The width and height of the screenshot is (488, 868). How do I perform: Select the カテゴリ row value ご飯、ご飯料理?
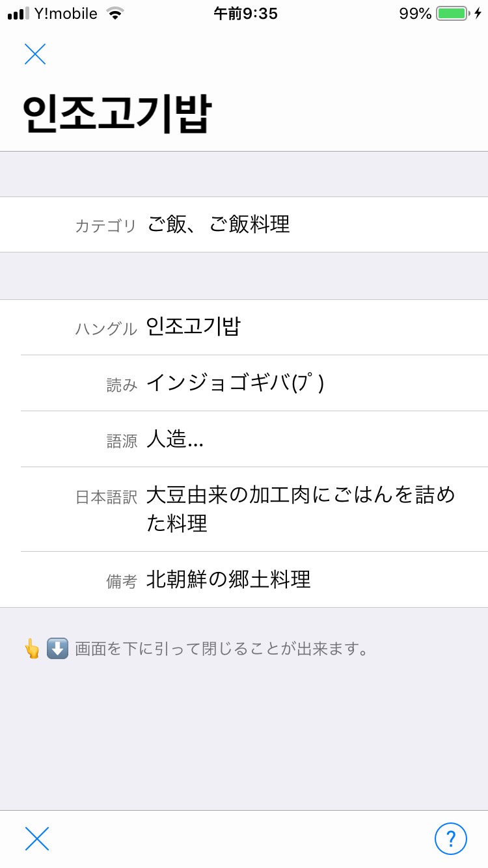(x=219, y=224)
